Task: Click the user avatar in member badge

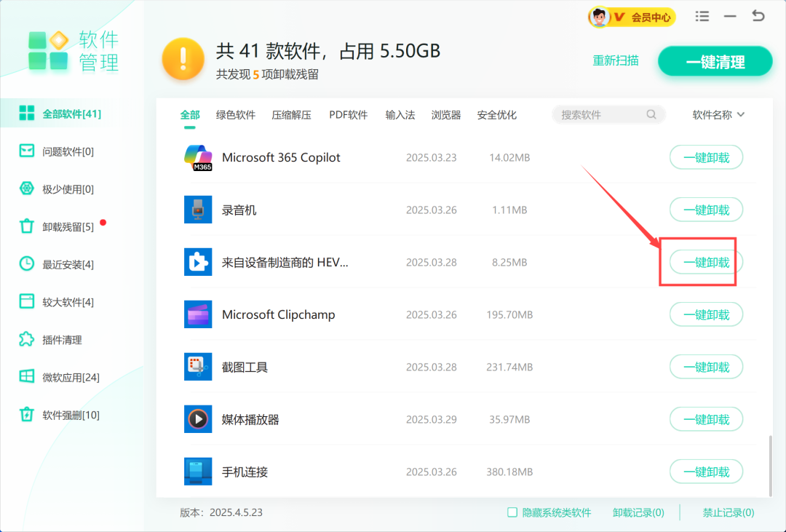Action: [599, 17]
